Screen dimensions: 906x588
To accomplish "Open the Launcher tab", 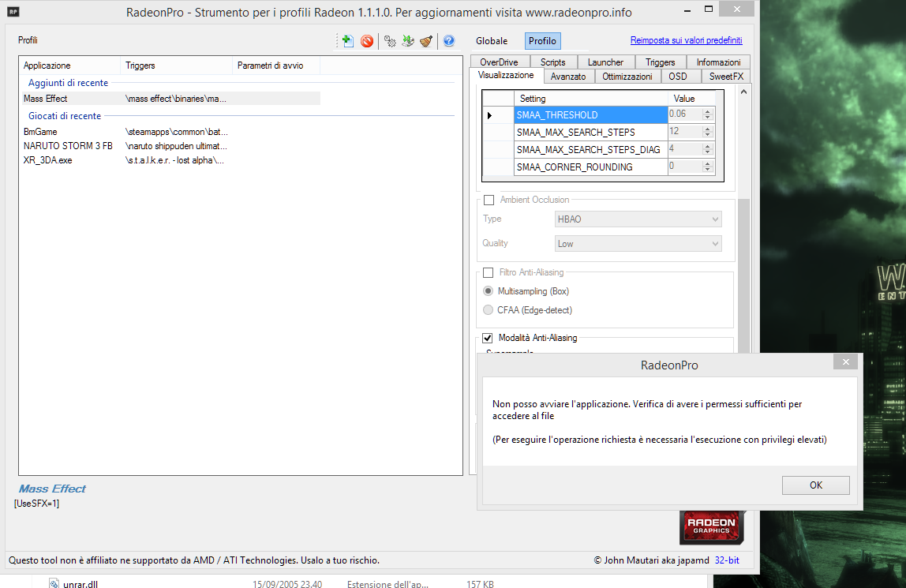I will pos(605,62).
